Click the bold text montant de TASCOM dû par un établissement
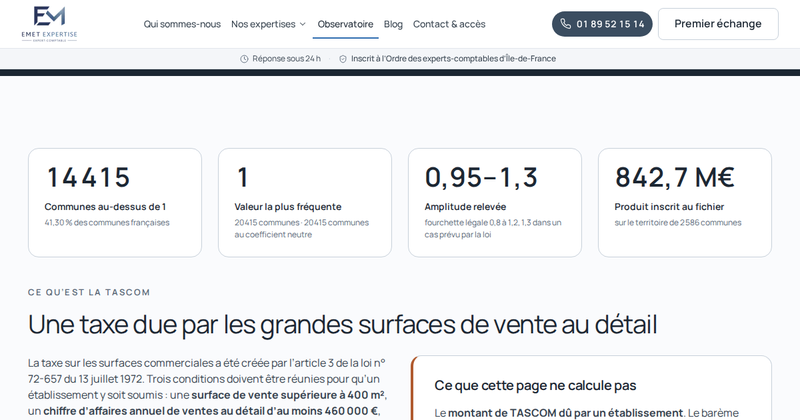800x420 pixels. click(565, 413)
